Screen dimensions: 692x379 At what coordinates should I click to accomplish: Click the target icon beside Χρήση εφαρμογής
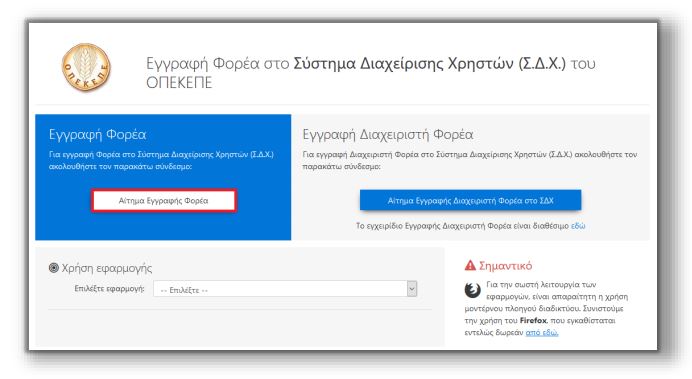tap(54, 268)
